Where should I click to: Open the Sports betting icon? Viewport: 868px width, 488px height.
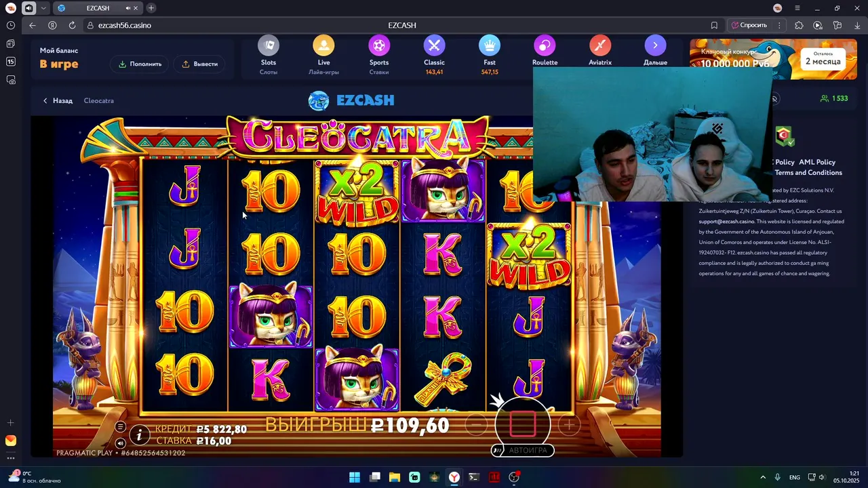379,46
